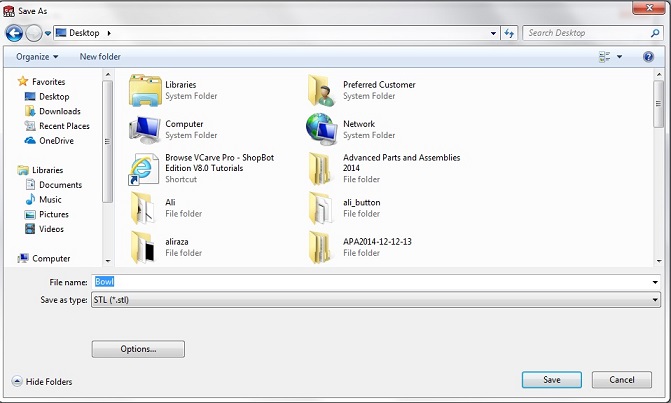The height and width of the screenshot is (403, 671).
Task: Select Computer in the navigation pane
Action: pos(44,258)
